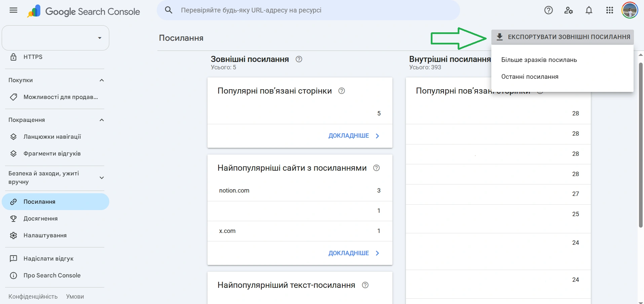Open the Google apps grid

click(610, 10)
